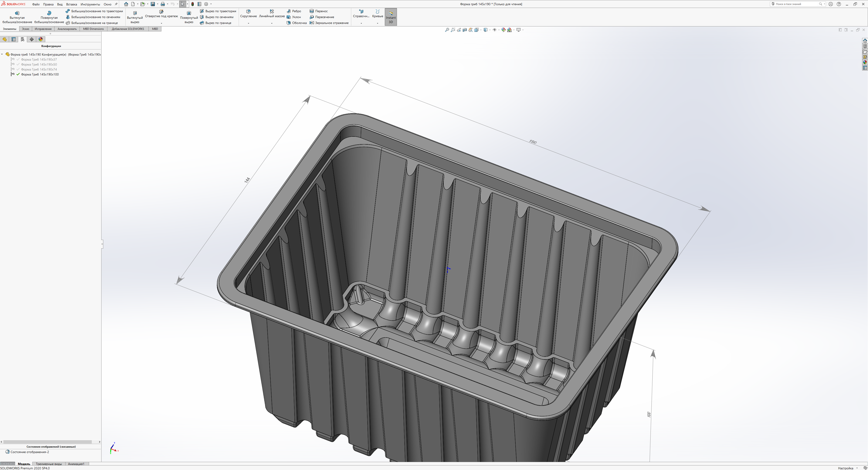Switch to the Эскиз ribbon tab
This screenshot has width=868, height=470.
pos(26,29)
